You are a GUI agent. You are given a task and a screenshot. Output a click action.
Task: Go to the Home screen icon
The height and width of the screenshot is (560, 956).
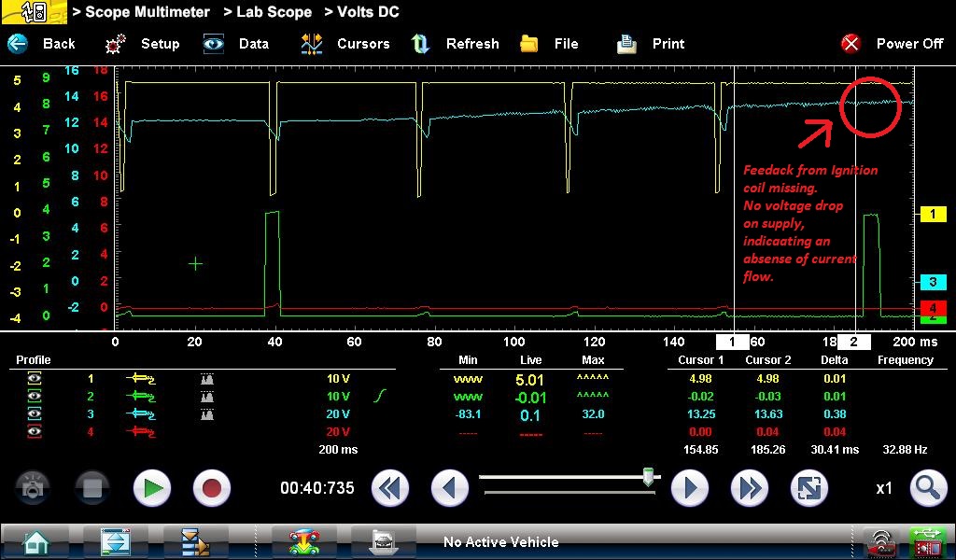tap(36, 541)
